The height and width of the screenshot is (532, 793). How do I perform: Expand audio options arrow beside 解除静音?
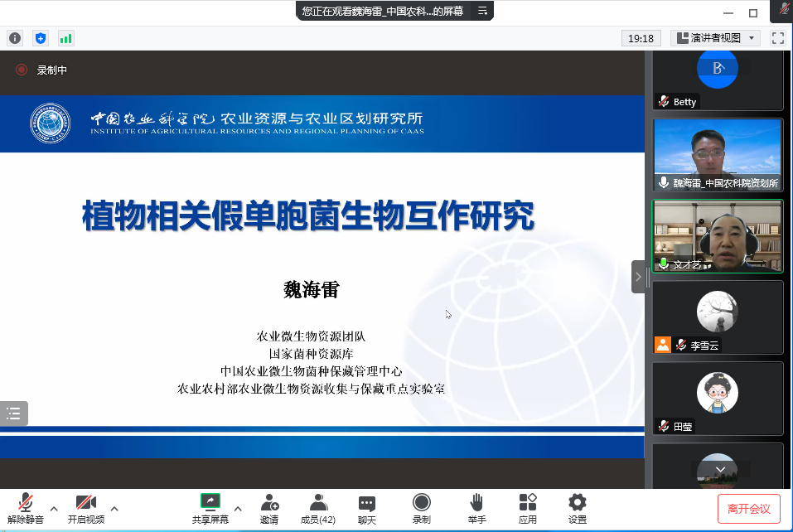pyautogui.click(x=54, y=508)
